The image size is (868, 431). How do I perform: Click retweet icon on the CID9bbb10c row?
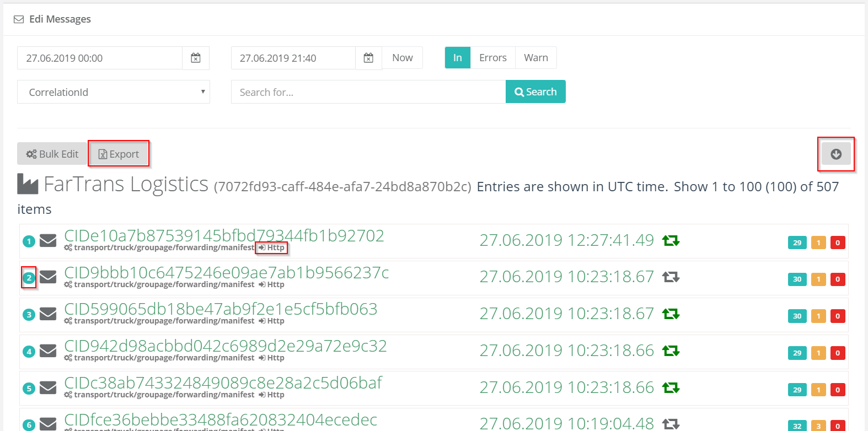click(671, 277)
